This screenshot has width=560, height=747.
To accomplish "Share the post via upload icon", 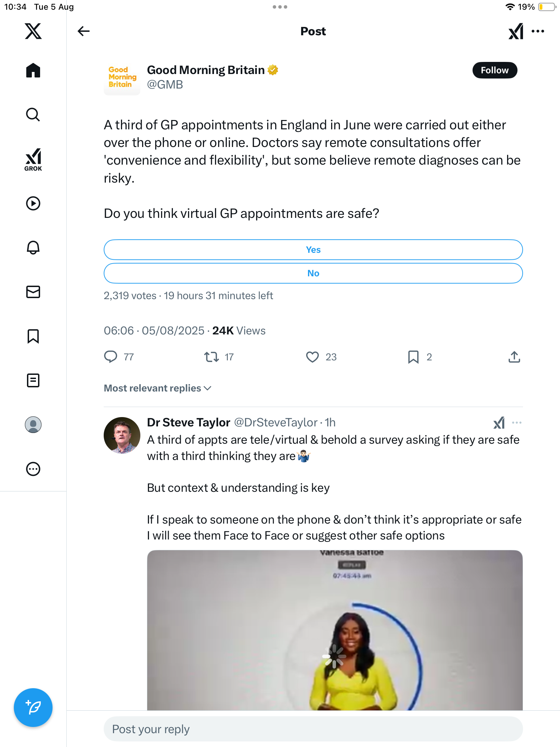I will click(x=514, y=357).
